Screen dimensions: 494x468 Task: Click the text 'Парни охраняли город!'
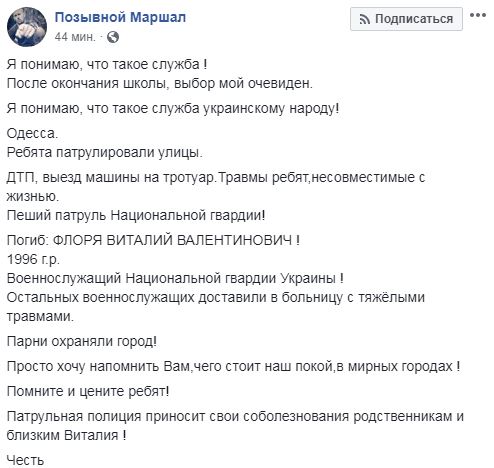(82, 341)
